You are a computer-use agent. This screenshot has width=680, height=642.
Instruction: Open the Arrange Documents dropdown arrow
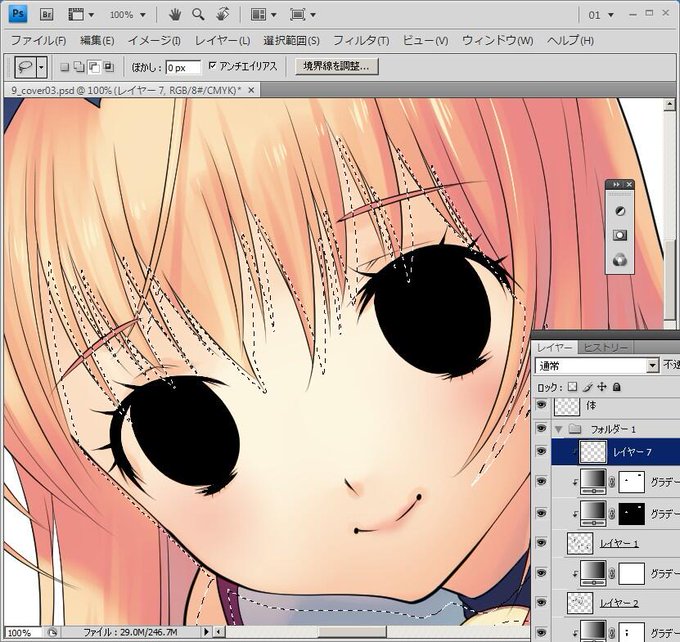(274, 15)
